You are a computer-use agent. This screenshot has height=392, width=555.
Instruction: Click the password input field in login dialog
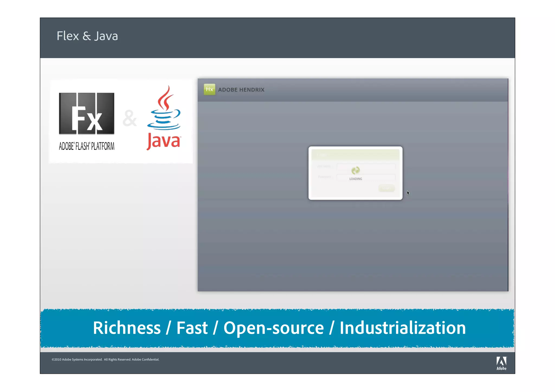click(366, 177)
